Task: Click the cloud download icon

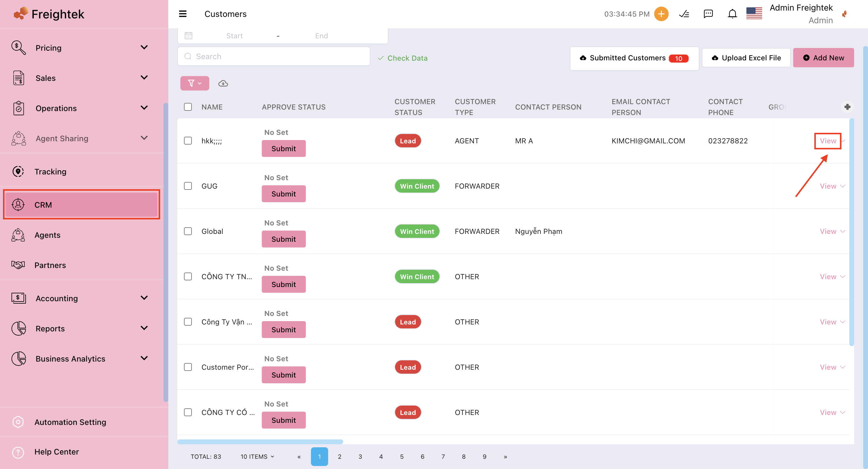Action: coord(223,83)
